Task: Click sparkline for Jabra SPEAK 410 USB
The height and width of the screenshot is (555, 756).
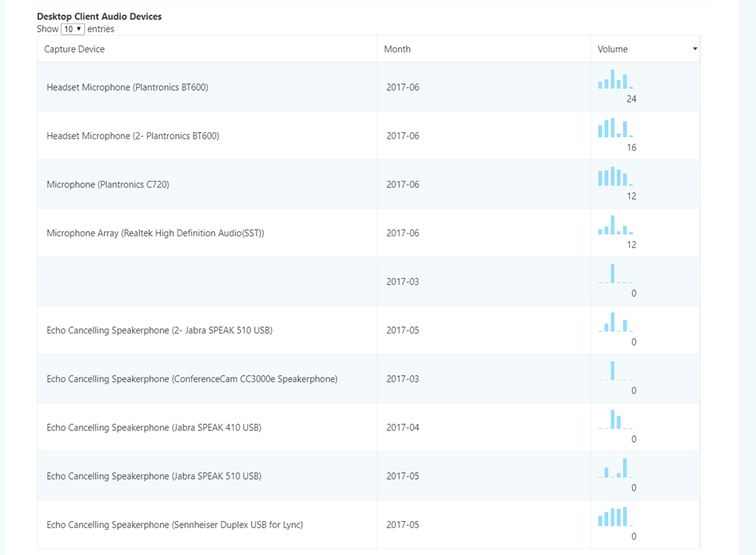Action: pos(615,420)
